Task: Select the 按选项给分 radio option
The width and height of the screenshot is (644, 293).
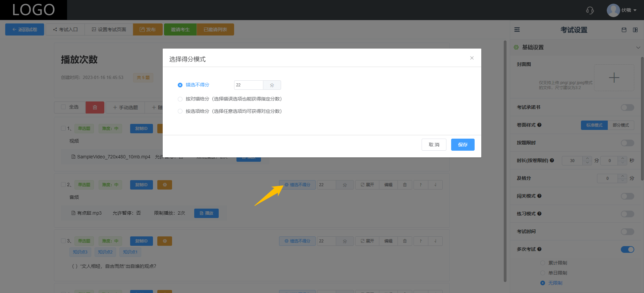Action: tap(180, 112)
